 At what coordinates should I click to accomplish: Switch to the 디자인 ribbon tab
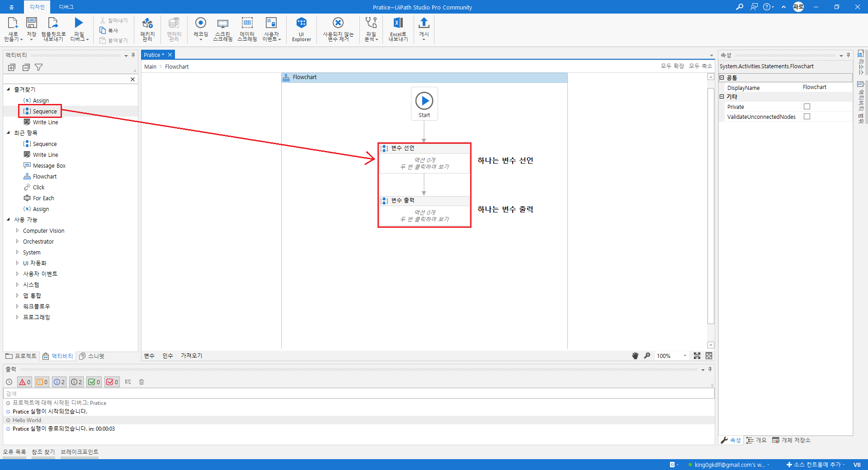37,7
